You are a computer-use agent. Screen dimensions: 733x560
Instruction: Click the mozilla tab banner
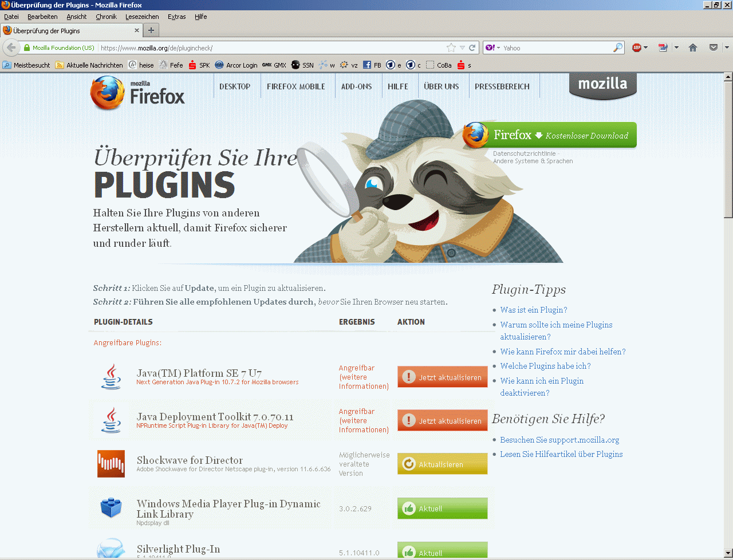pos(603,86)
